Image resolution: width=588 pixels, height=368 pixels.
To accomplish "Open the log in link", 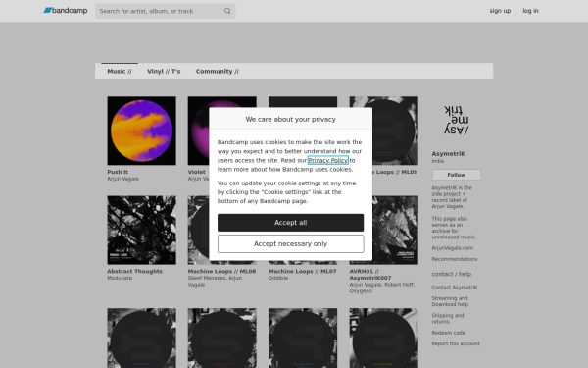I will pos(530,11).
